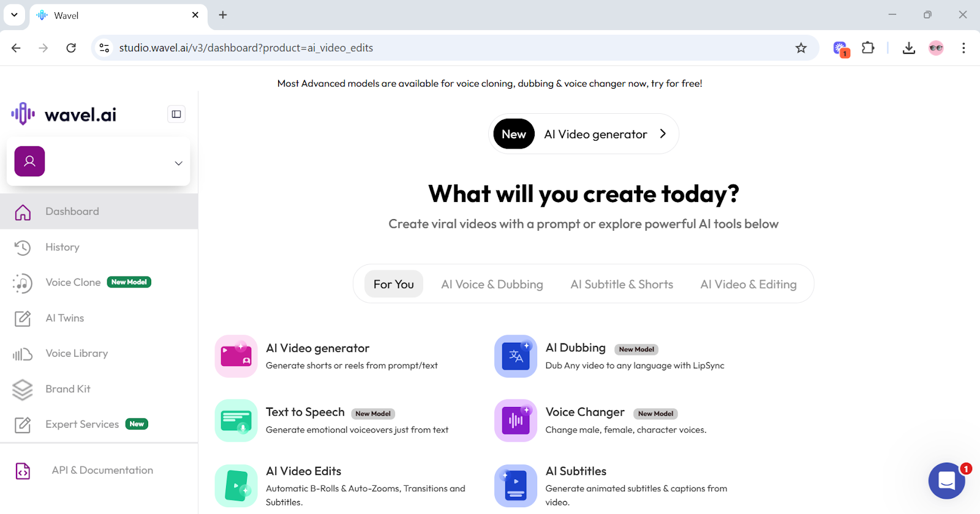Click the AI Video generator pink icon
The image size is (980, 514).
coord(236,356)
